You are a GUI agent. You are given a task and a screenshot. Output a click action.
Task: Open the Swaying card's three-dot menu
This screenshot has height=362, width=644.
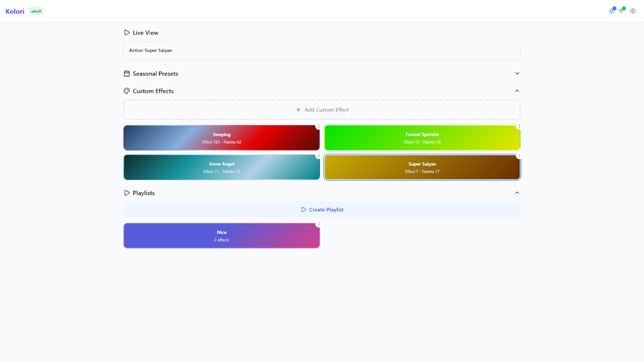point(319,126)
